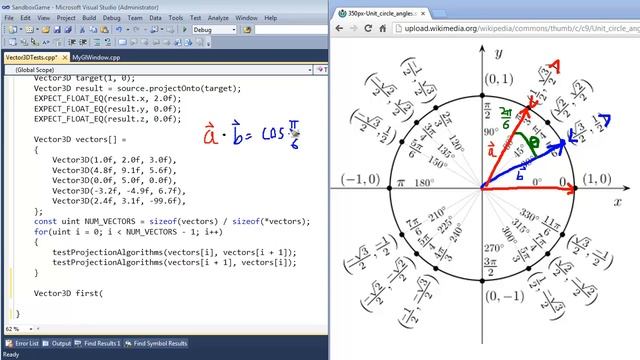
Task: Close the Chrome Unit_circle_angles tab
Action: point(423,13)
